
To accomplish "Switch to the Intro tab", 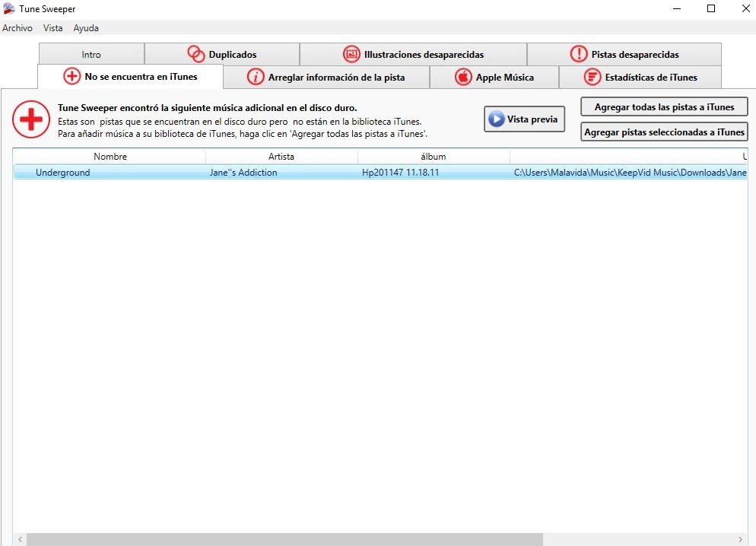I will [91, 54].
